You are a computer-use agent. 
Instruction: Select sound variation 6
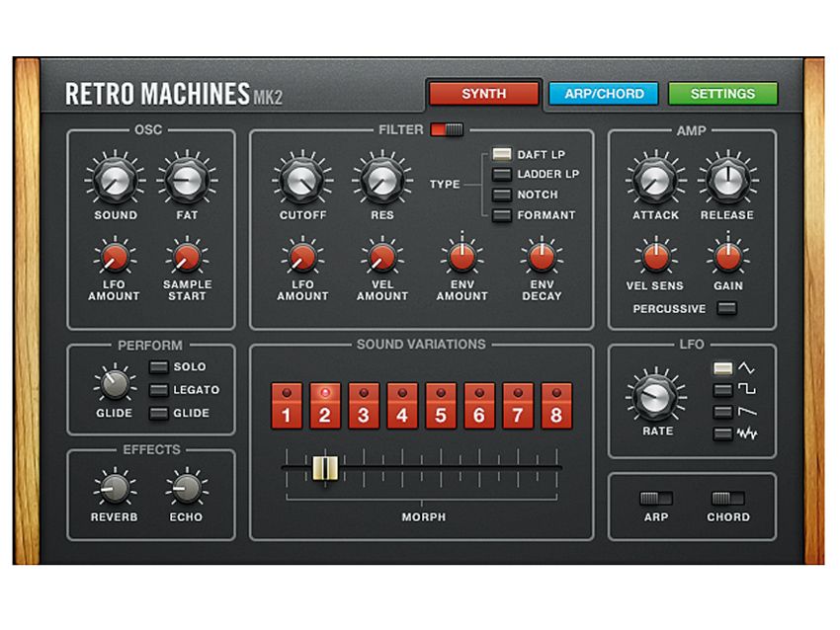(x=479, y=406)
